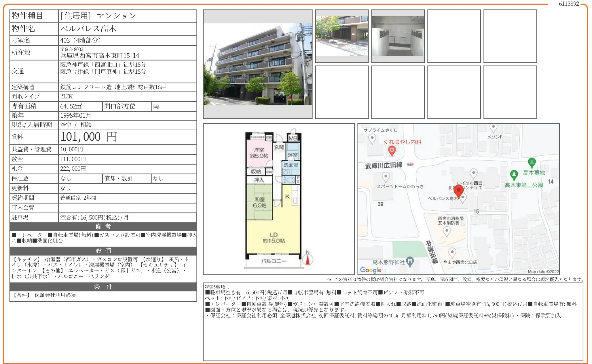Click the スポーツドームかわらぎ map pin
Image resolution: width=592 pixels, height=364 pixels.
click(x=386, y=176)
